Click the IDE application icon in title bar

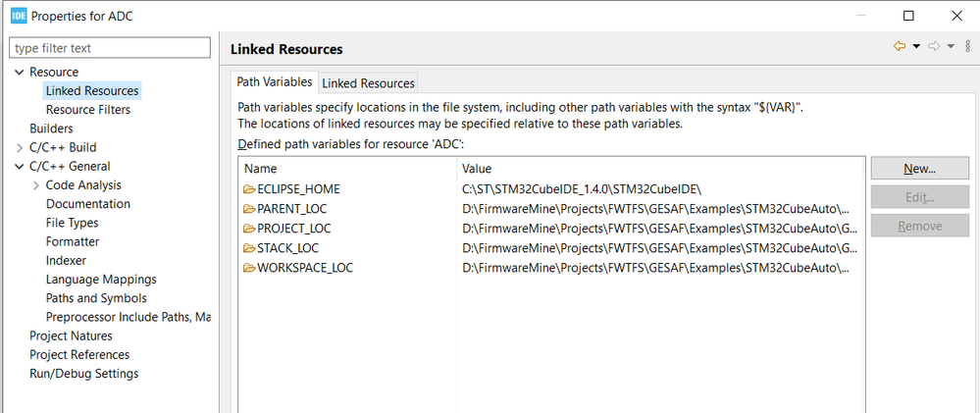click(19, 16)
